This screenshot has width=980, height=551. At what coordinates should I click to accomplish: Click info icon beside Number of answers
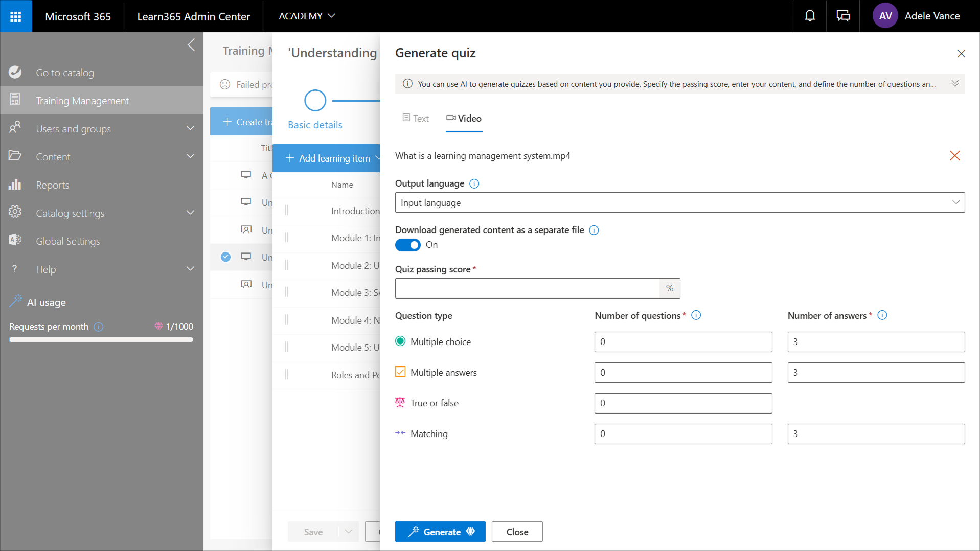(882, 315)
